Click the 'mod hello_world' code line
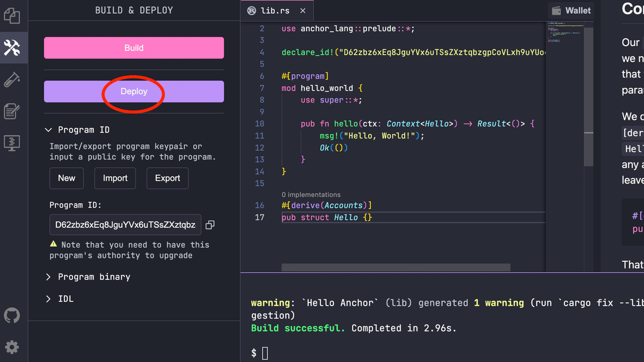This screenshot has height=362, width=644. click(x=322, y=88)
